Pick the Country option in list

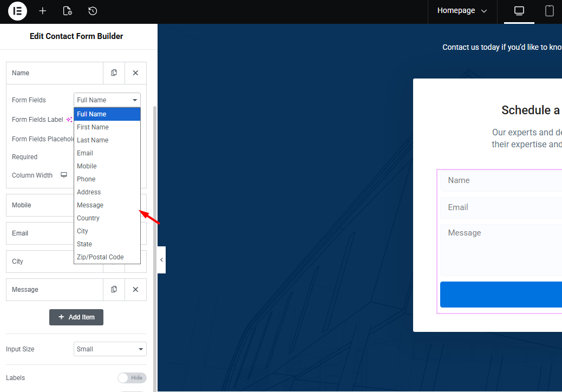(88, 218)
